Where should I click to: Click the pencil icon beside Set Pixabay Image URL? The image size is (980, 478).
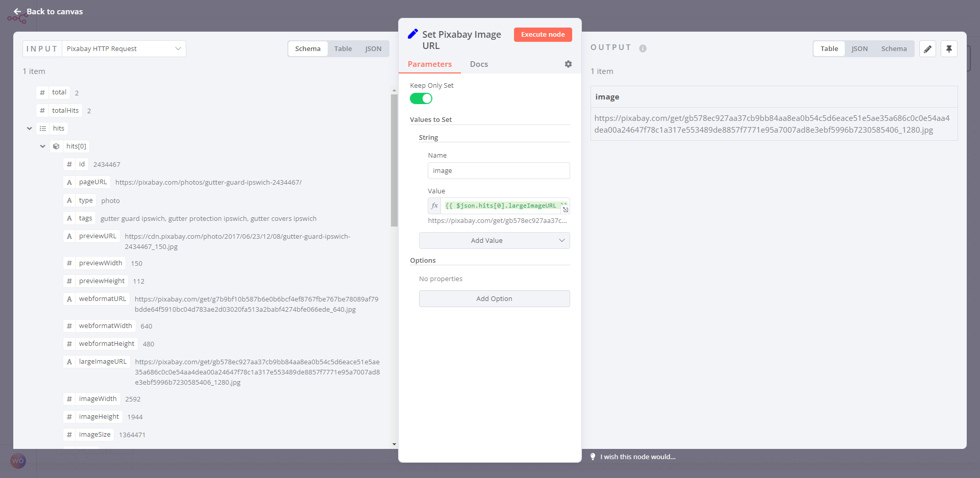tap(412, 34)
